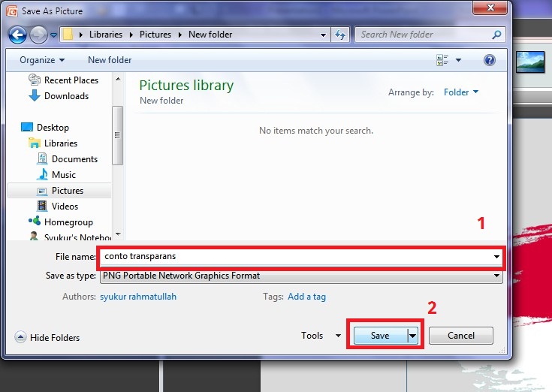Refresh the folder view
This screenshot has width=552, height=392.
(340, 35)
